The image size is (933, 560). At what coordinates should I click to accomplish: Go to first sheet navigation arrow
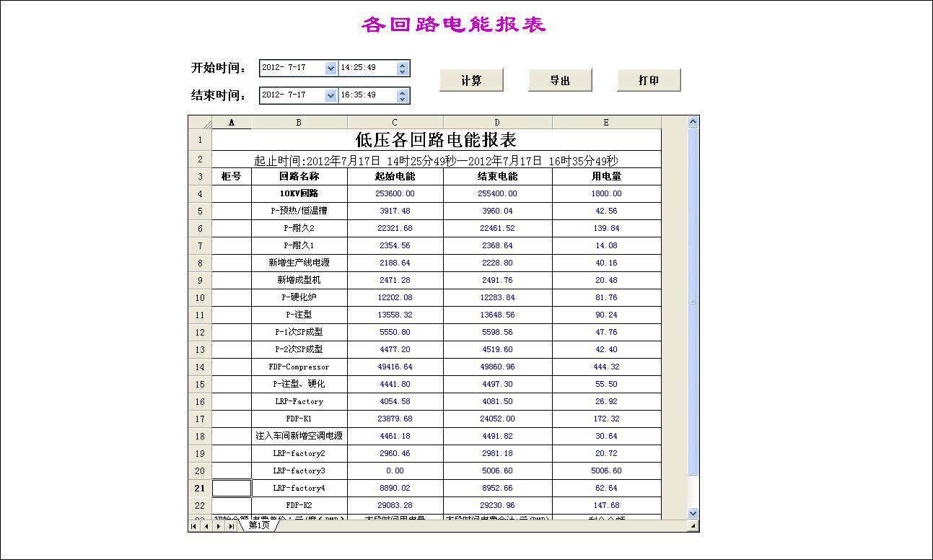click(x=194, y=526)
